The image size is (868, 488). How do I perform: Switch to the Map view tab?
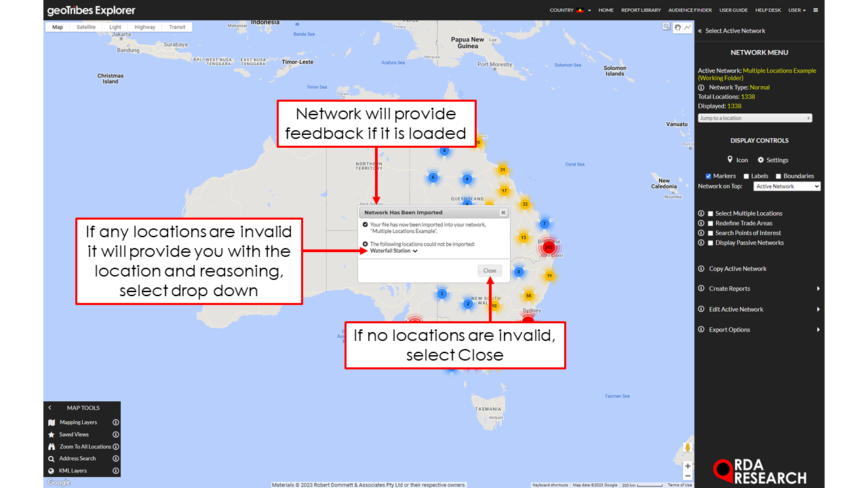click(x=58, y=27)
